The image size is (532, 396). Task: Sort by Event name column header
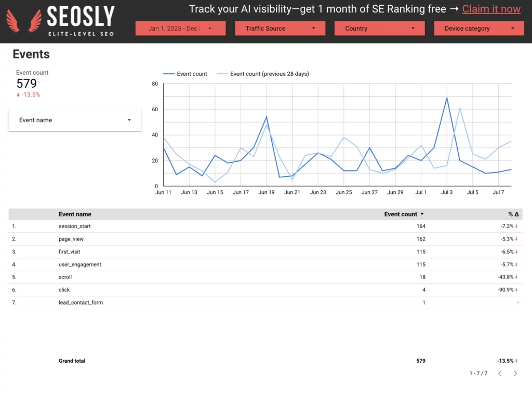[75, 214]
